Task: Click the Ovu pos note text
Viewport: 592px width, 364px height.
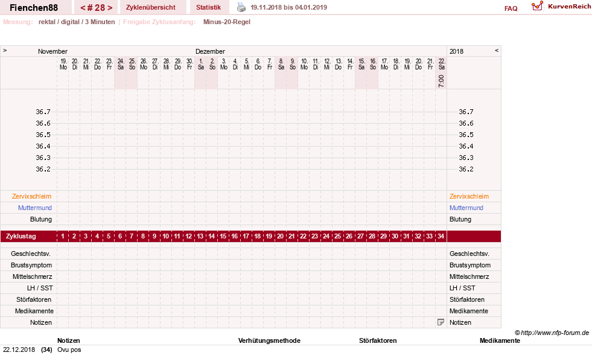Action: point(69,350)
